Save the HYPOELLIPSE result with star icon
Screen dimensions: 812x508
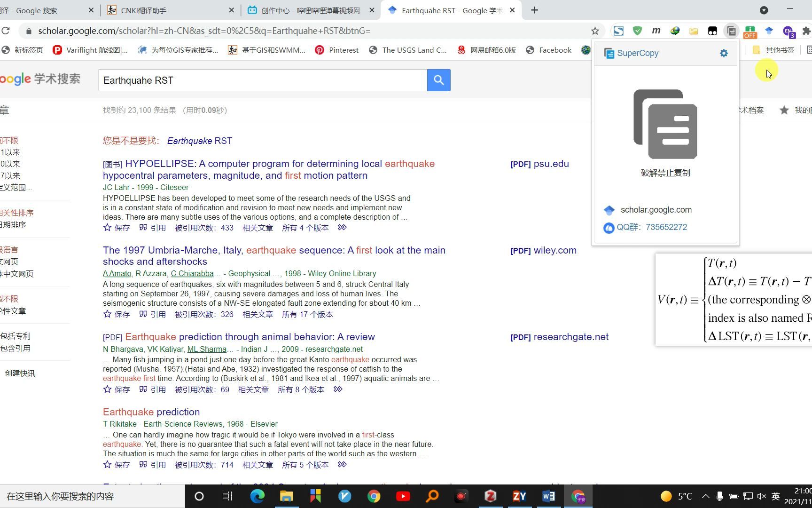click(116, 228)
